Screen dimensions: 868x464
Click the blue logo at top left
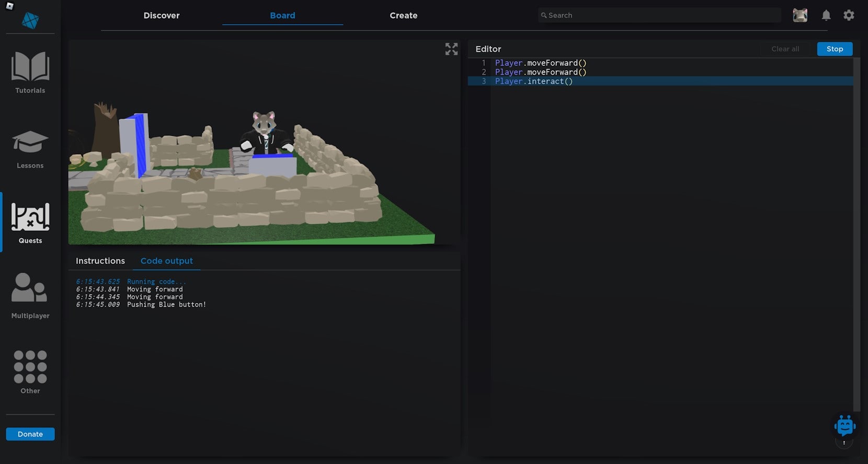(30, 21)
